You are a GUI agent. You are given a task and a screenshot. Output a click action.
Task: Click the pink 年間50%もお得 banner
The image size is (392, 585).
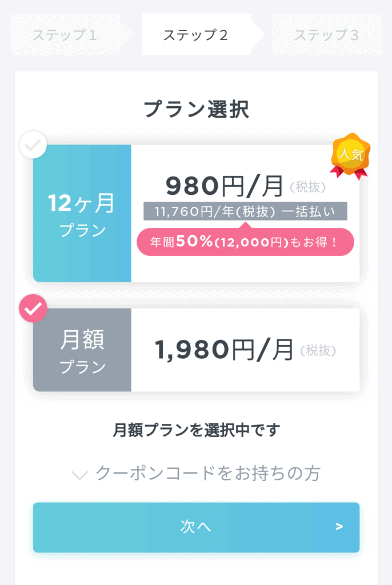click(x=245, y=242)
